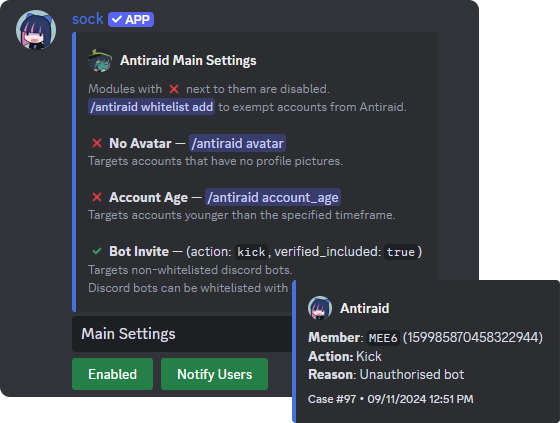Click the red X beside Account Age
Screen dimensions: 560x423
[97, 197]
